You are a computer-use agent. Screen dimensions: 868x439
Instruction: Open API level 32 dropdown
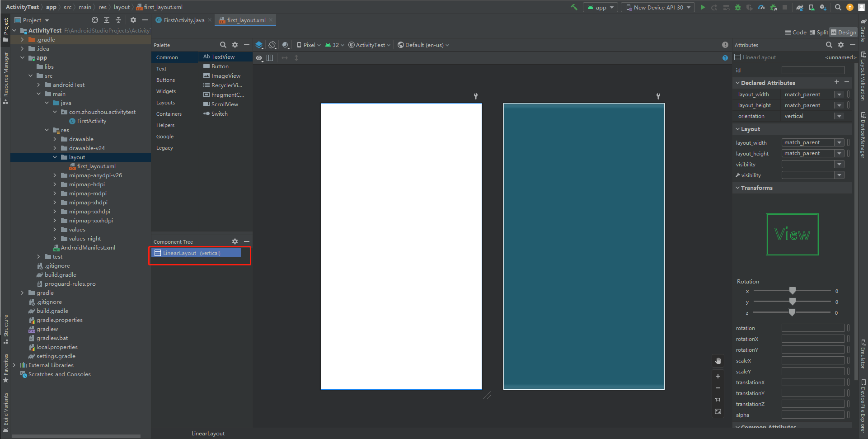[x=334, y=45]
